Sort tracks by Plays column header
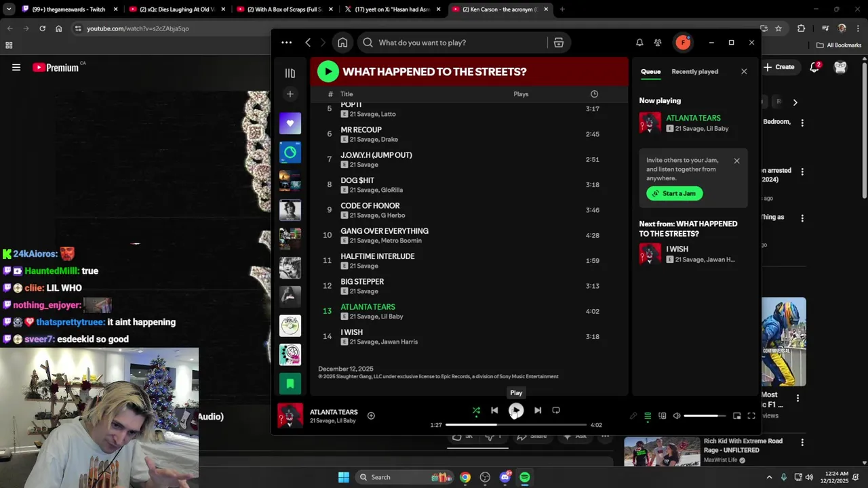The height and width of the screenshot is (488, 868). coord(521,94)
